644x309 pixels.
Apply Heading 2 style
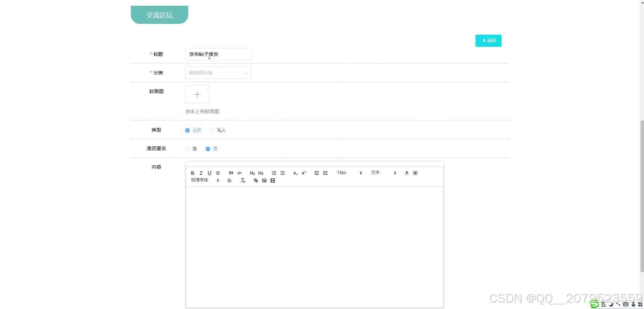tap(261, 173)
